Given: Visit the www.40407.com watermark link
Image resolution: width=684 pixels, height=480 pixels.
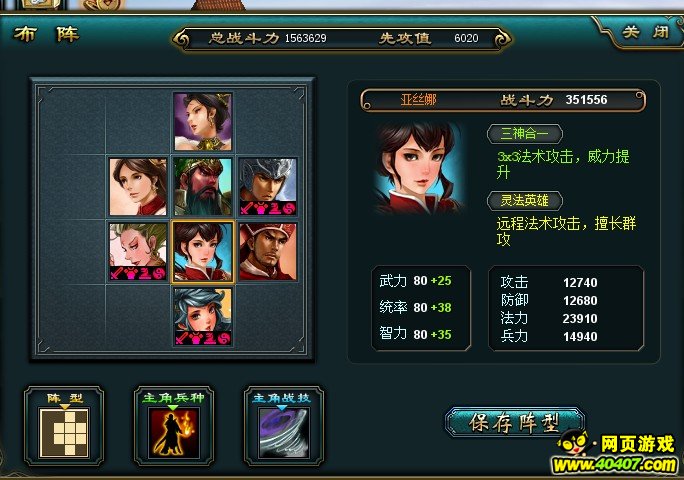Looking at the screenshot, I should point(614,465).
